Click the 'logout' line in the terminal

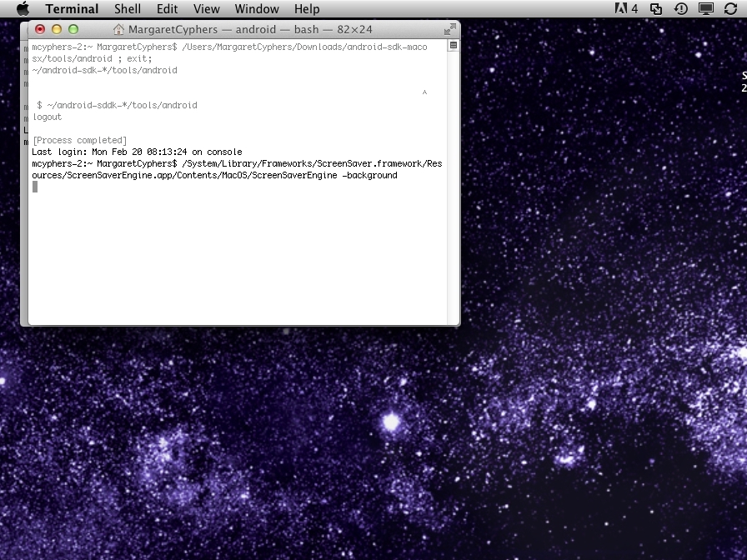pos(48,117)
